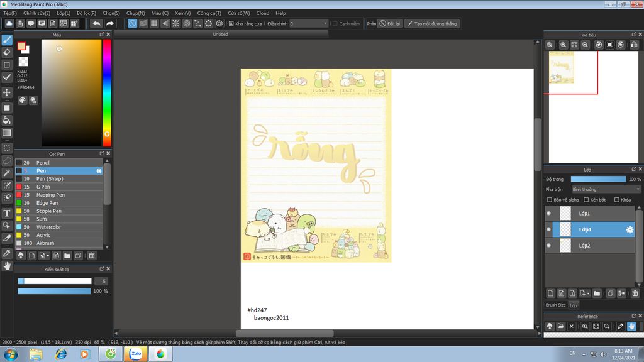
Task: Toggle the Cạnh mềm checkbox
Action: click(335, 24)
